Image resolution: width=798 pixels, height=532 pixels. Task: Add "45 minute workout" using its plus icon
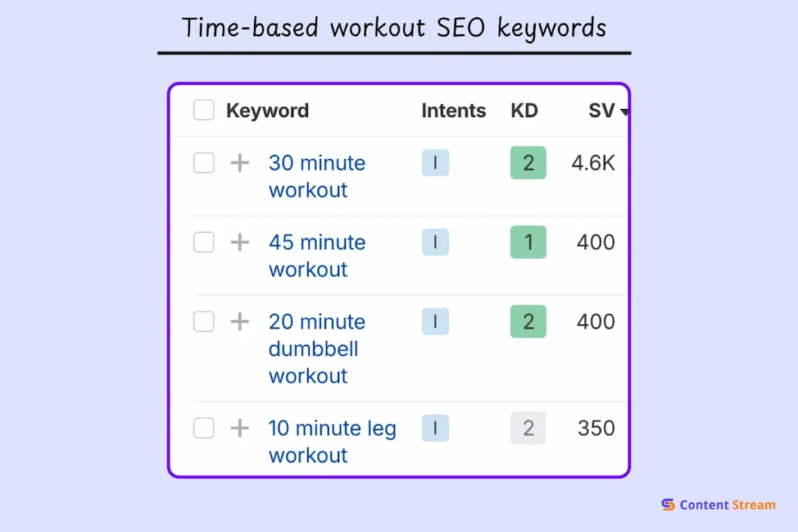[240, 242]
